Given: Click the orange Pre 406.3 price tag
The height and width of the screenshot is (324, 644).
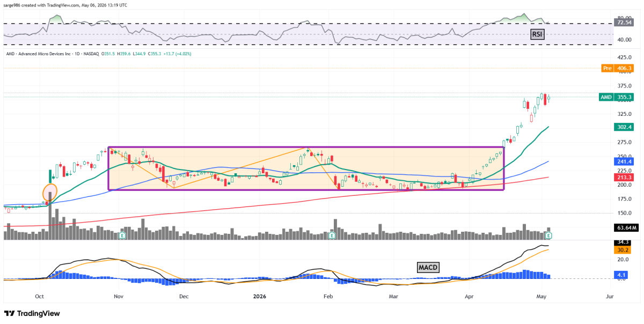Looking at the screenshot, I should point(618,68).
